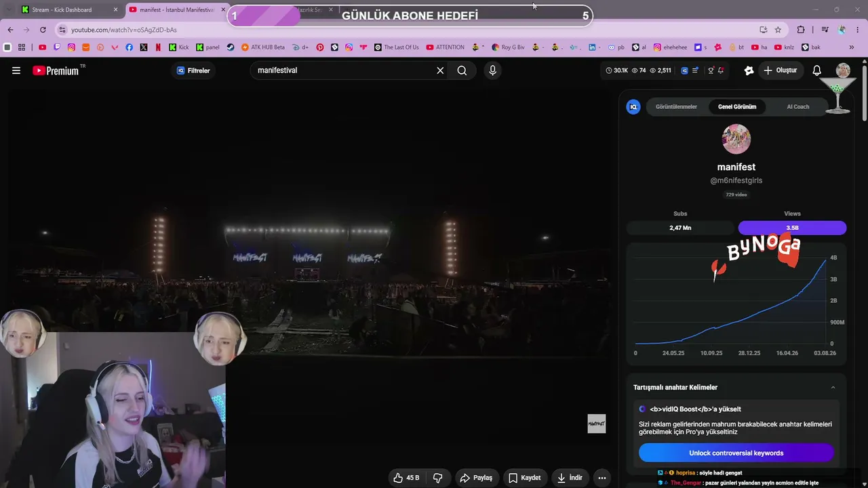The width and height of the screenshot is (868, 488).
Task: Open the Chrome three-dot menu
Action: tap(859, 30)
